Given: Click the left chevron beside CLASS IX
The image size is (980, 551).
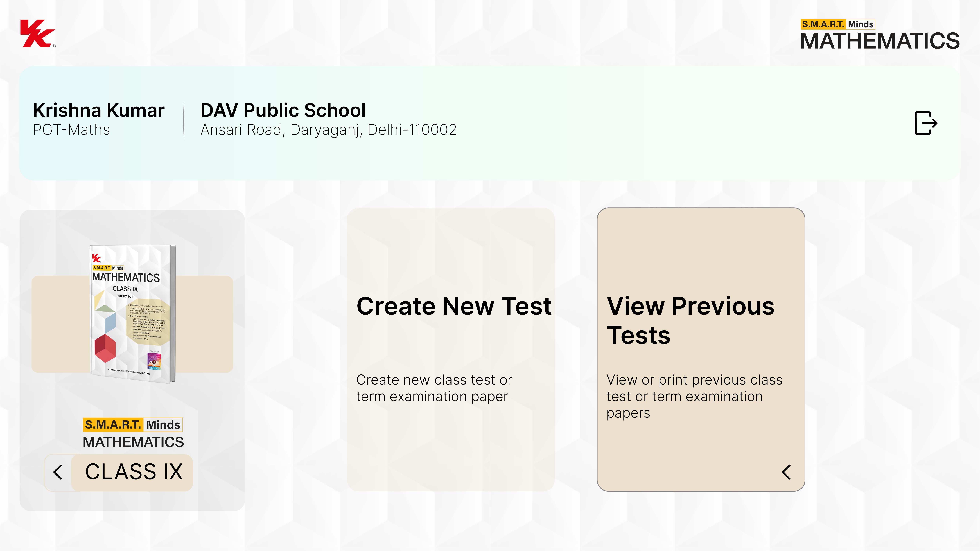Looking at the screenshot, I should (x=58, y=472).
